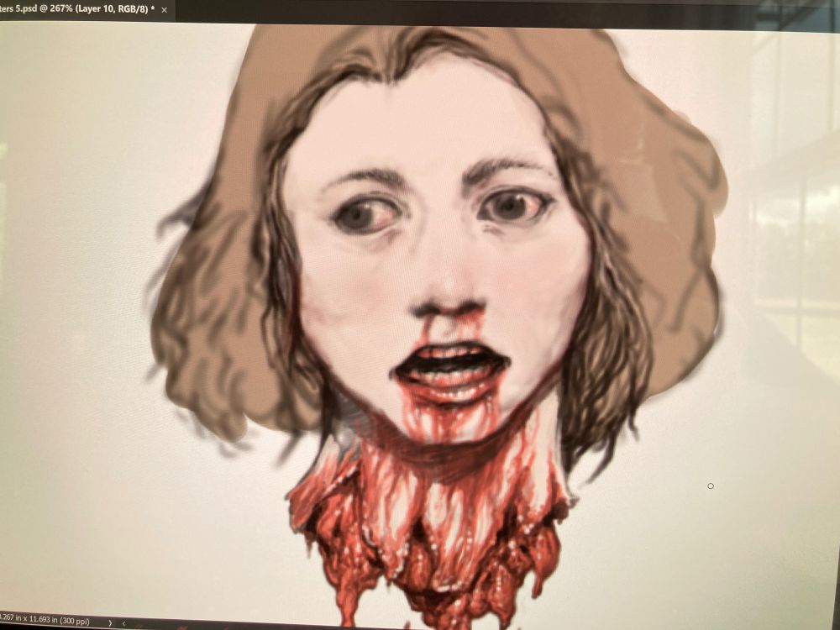
Task: Close the '5.psd' document tab with the X
Action: [164, 10]
